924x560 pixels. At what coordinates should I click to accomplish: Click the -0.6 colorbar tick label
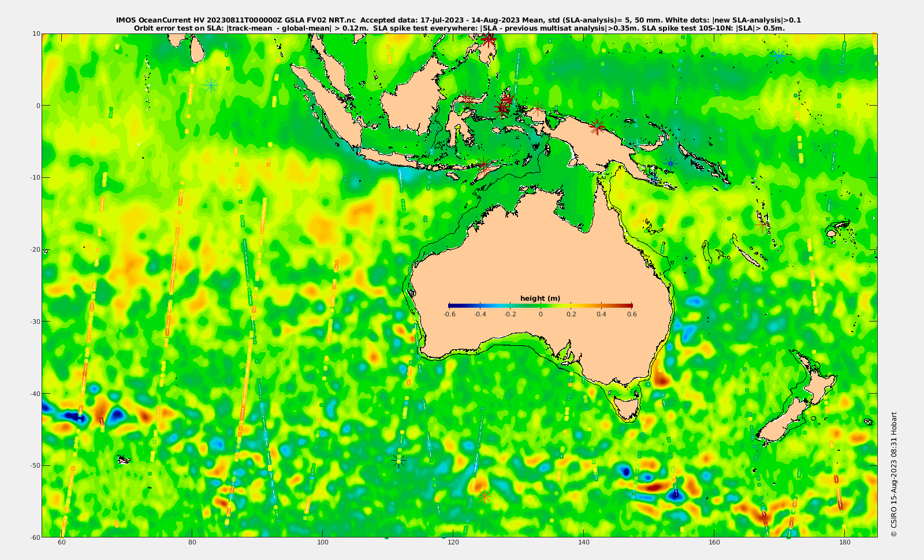point(449,314)
